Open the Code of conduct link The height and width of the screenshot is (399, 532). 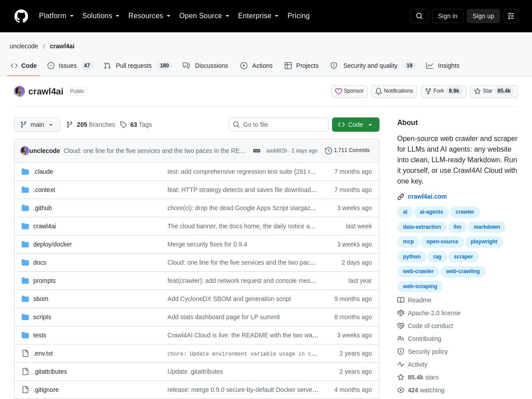coord(430,326)
